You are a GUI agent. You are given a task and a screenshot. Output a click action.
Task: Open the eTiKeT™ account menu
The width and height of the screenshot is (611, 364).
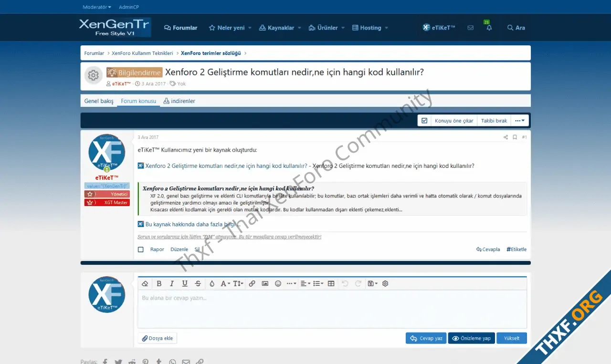click(439, 28)
